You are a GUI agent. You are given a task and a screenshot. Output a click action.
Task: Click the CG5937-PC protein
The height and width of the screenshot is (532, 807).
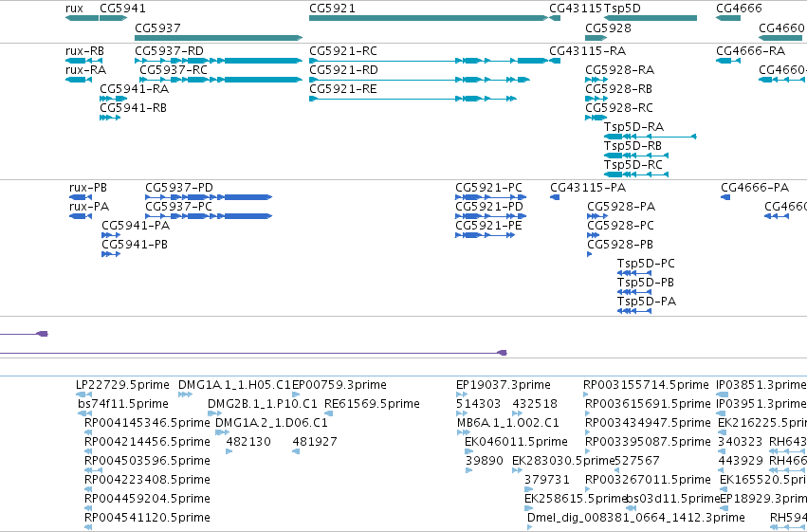click(209, 216)
